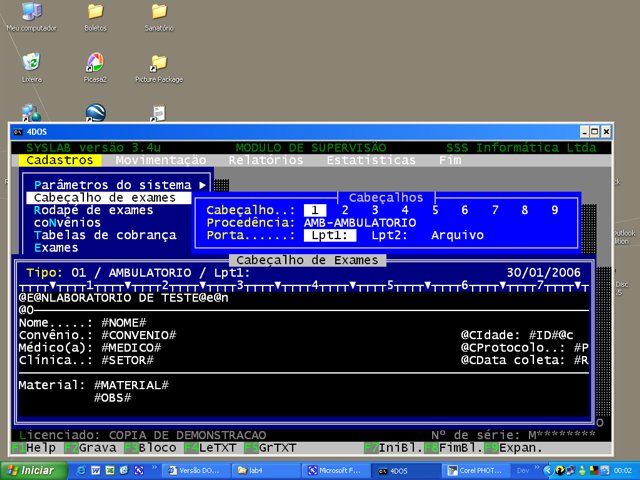Open the Meu computador desktop icon
This screenshot has width=640, height=480.
(32, 16)
